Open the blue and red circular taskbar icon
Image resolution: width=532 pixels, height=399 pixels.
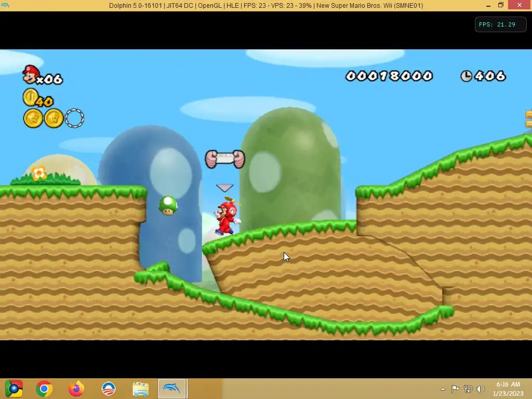[109, 389]
